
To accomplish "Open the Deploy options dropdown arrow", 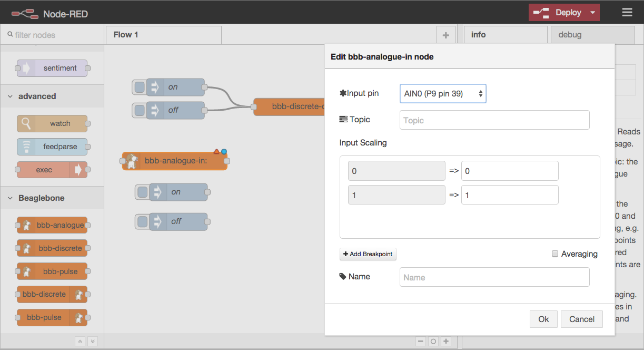I will [x=592, y=12].
